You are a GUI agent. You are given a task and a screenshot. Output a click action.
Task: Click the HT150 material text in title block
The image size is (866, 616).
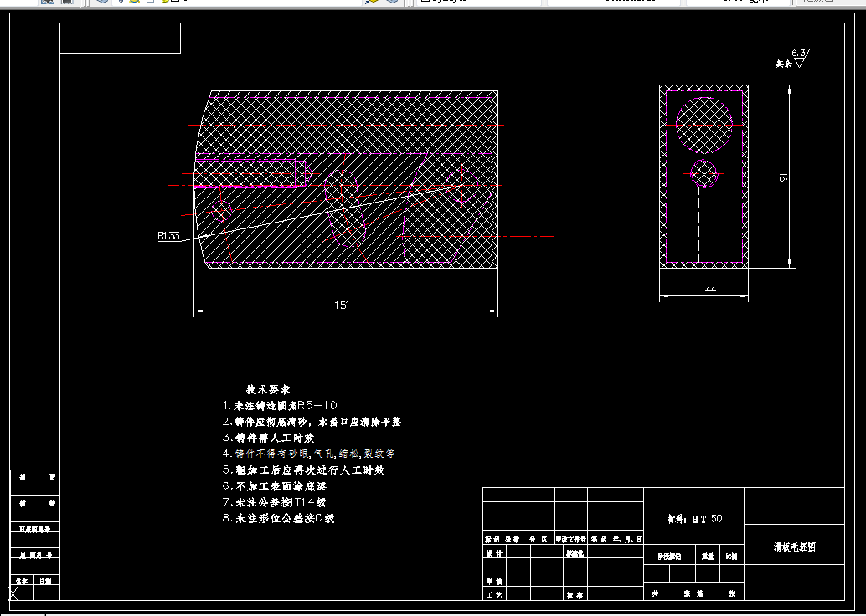(694, 519)
